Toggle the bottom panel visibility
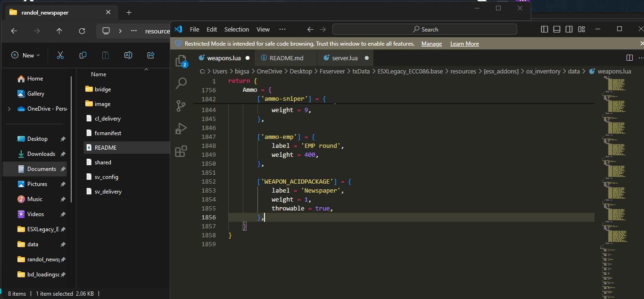Image resolution: width=644 pixels, height=299 pixels. [x=556, y=29]
